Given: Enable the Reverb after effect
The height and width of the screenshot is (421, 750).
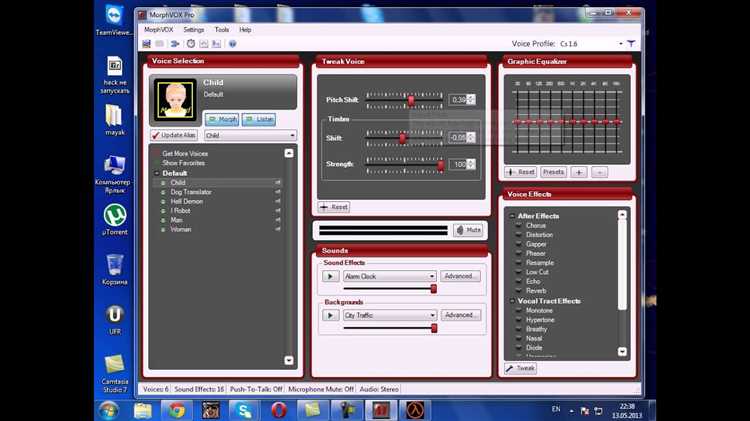Looking at the screenshot, I should (x=535, y=291).
